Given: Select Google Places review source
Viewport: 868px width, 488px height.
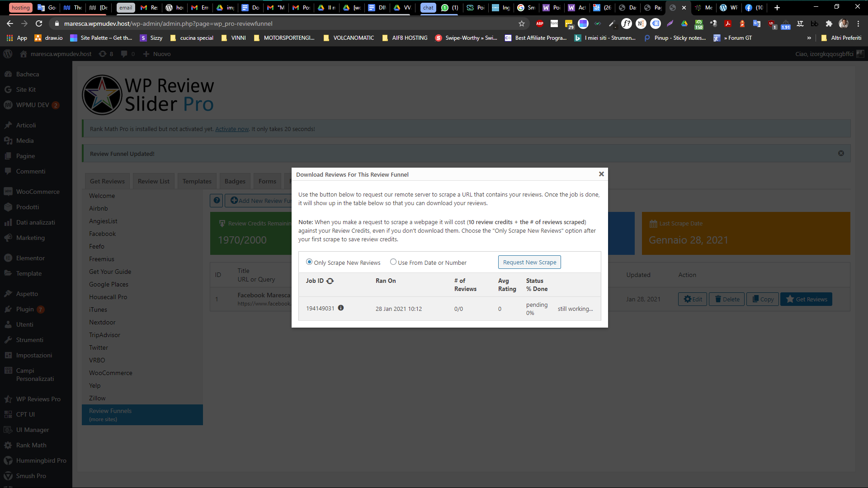Looking at the screenshot, I should pyautogui.click(x=108, y=284).
